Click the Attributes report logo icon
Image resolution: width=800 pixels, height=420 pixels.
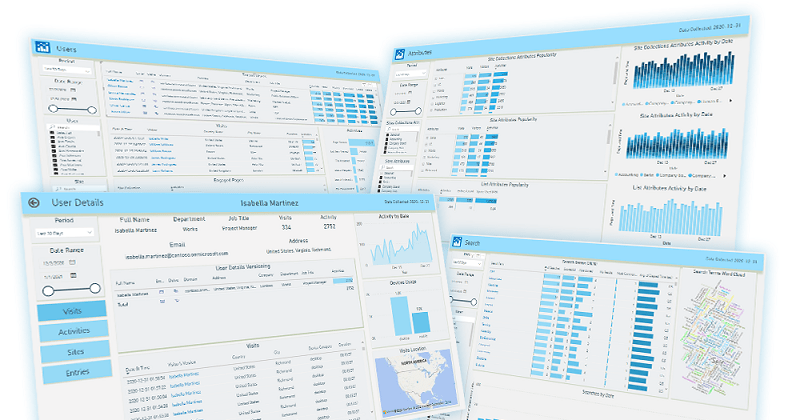click(x=399, y=54)
